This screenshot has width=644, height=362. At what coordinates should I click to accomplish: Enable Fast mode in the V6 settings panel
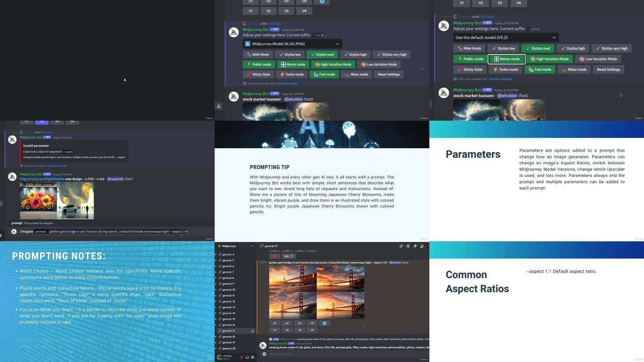324,74
